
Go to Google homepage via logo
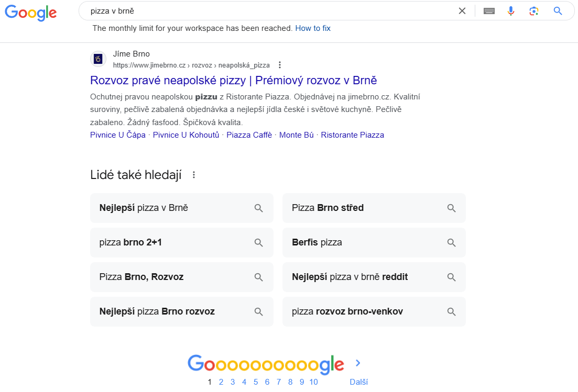pyautogui.click(x=30, y=13)
